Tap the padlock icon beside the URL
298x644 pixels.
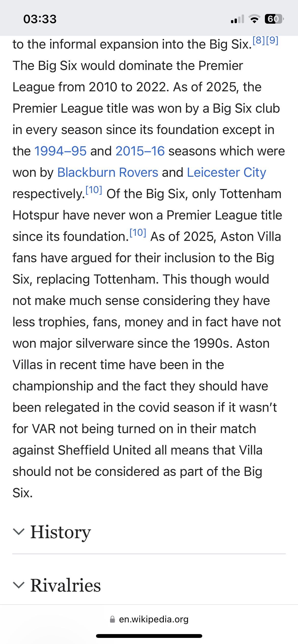[x=112, y=619]
